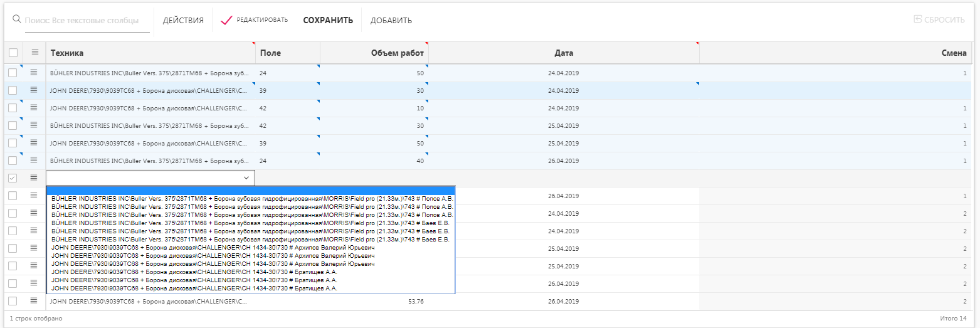Open row menu icon for the 53,76 volume row
The image size is (980, 328).
pos(34,301)
